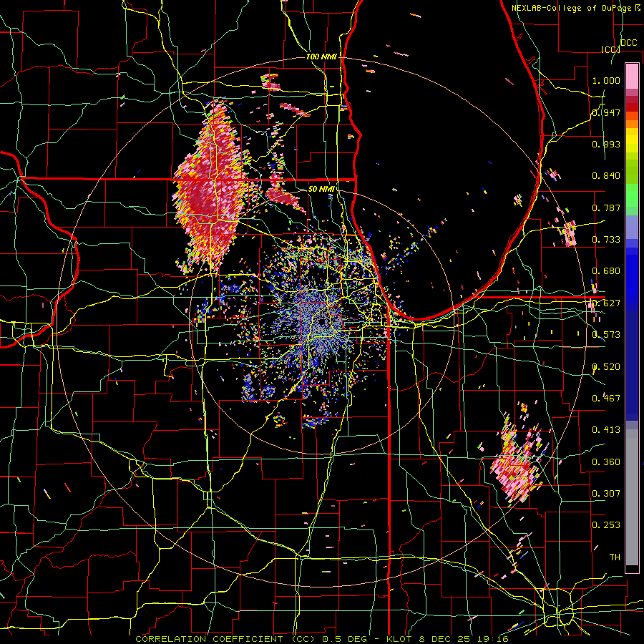Click the black KLOT radar site dot at the center

click(321, 321)
